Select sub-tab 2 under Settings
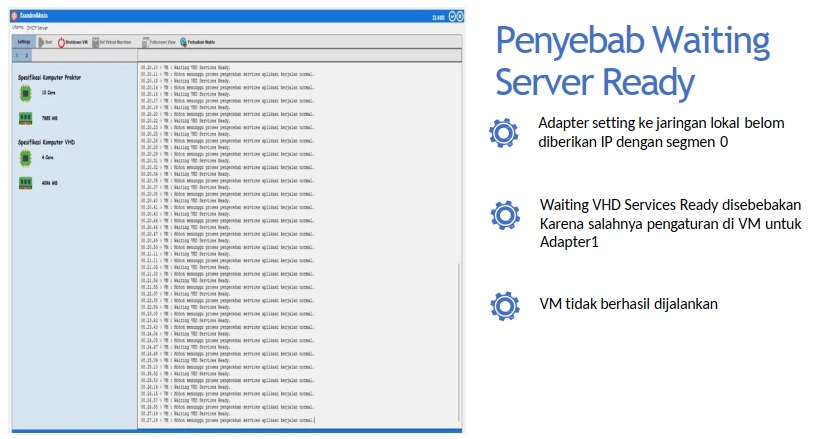The width and height of the screenshot is (817, 439). coord(27,55)
